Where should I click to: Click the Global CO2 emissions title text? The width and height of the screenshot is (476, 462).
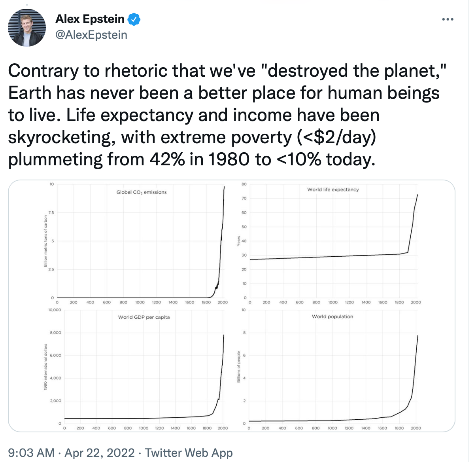pyautogui.click(x=142, y=192)
